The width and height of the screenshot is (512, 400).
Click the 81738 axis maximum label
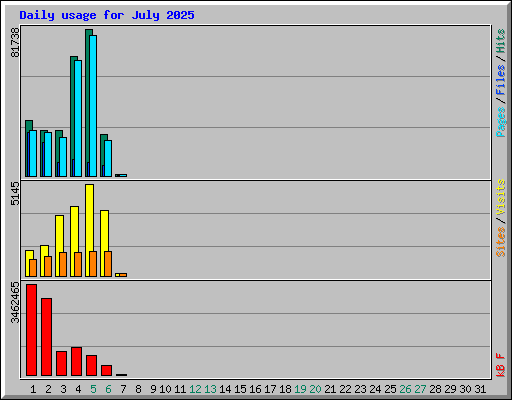[15, 42]
